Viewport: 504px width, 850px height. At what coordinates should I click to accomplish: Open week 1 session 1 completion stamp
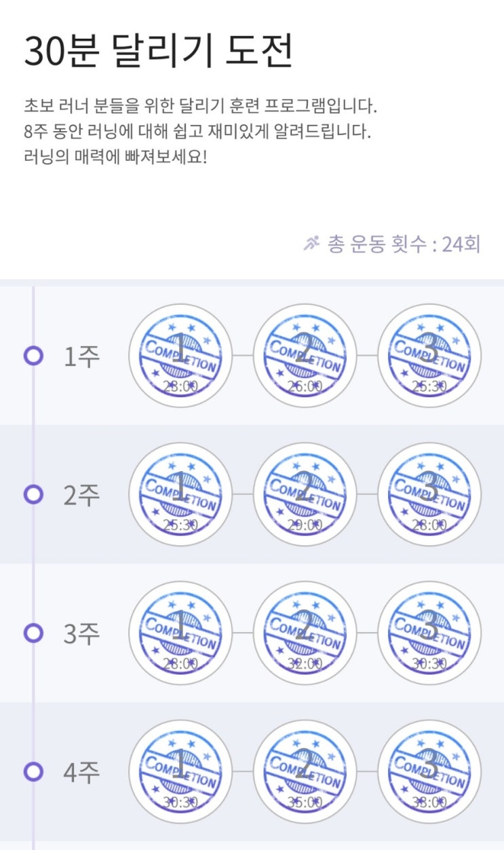click(x=180, y=356)
